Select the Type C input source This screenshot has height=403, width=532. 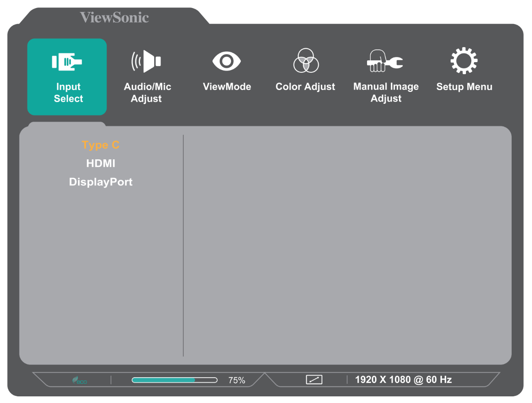[x=101, y=145]
